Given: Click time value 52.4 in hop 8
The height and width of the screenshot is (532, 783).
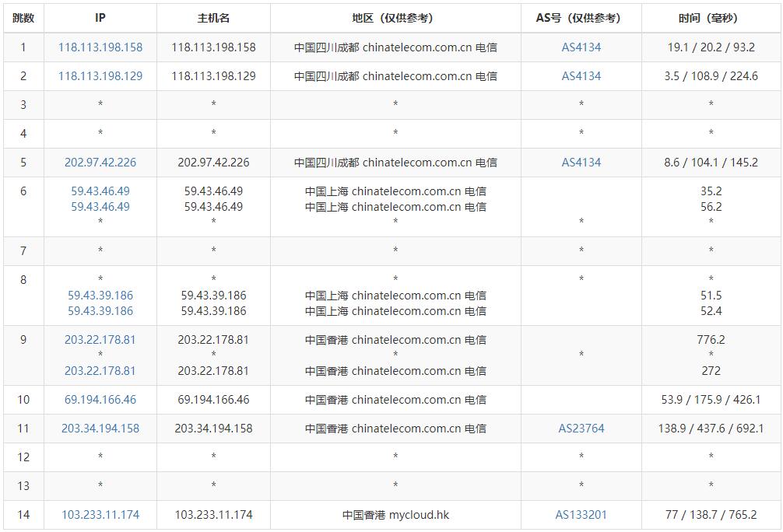Looking at the screenshot, I should pos(711,311).
